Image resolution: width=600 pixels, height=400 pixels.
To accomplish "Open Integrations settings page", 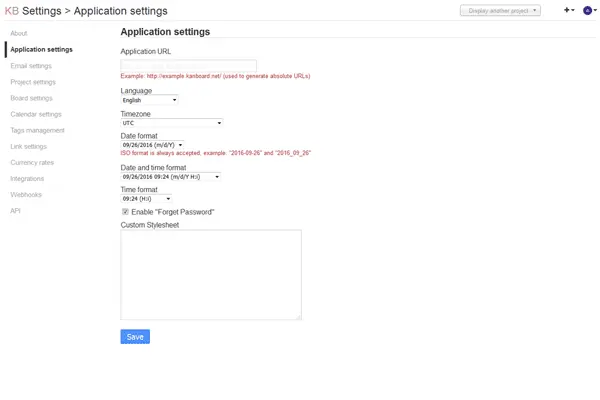I will point(27,178).
